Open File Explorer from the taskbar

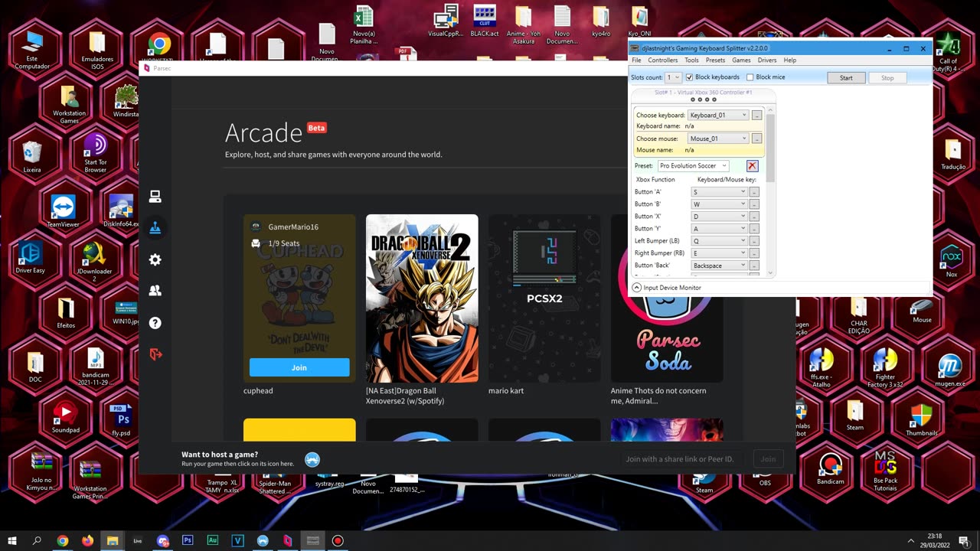(x=113, y=540)
